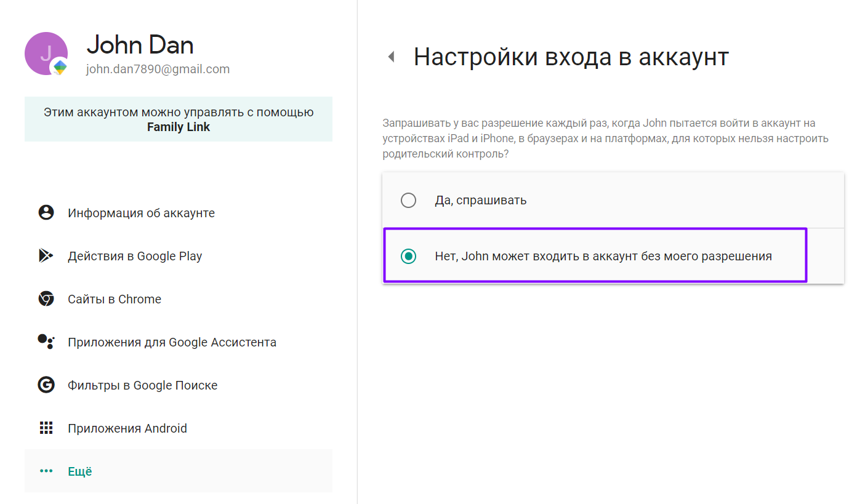Click the Chrome icon in the sidebar
Screen dimensions: 865x504
46,299
